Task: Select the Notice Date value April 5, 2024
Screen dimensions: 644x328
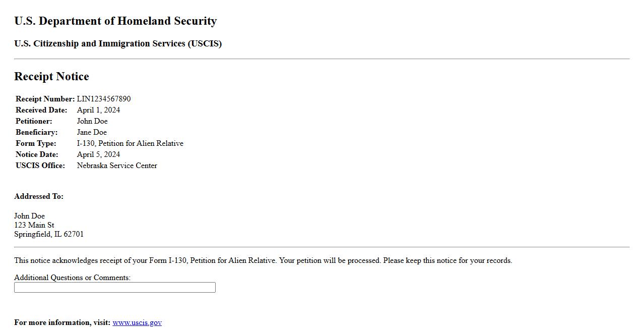Action: [98, 154]
